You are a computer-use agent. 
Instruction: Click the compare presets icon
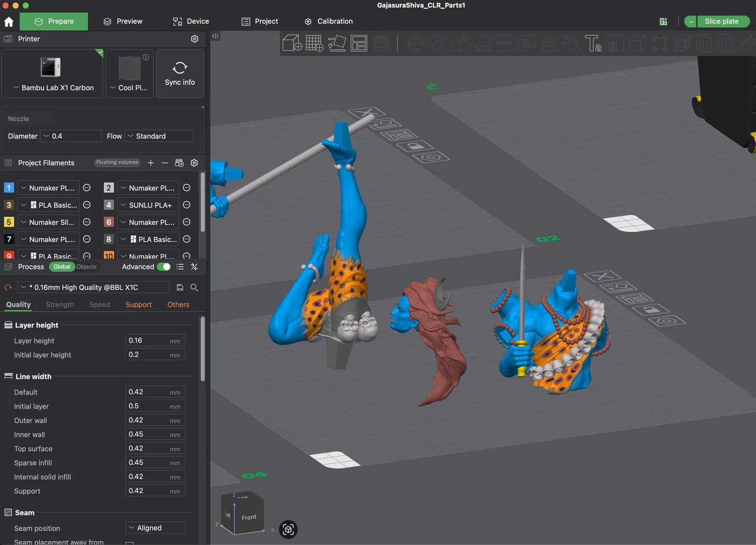coord(194,267)
